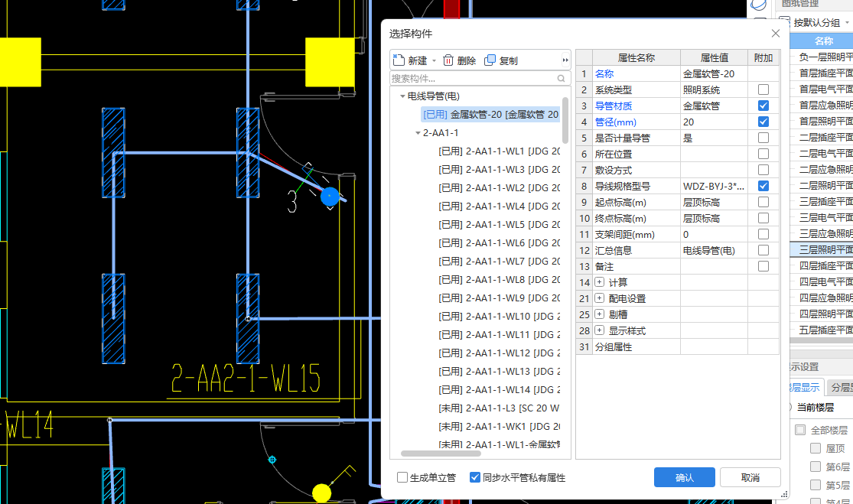This screenshot has width=853, height=504.
Task: Open the 新建 dropdown arrow
Action: 434,60
